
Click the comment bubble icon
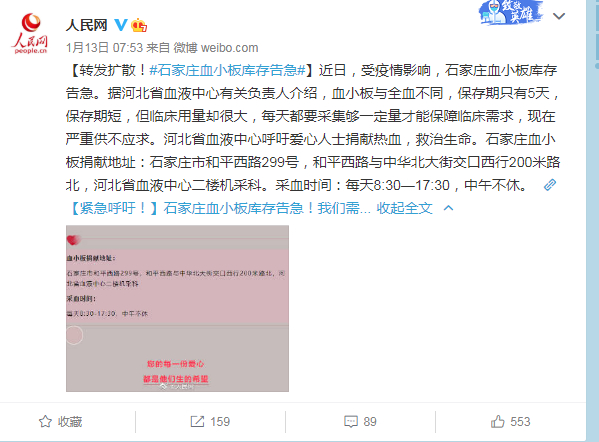tap(351, 422)
